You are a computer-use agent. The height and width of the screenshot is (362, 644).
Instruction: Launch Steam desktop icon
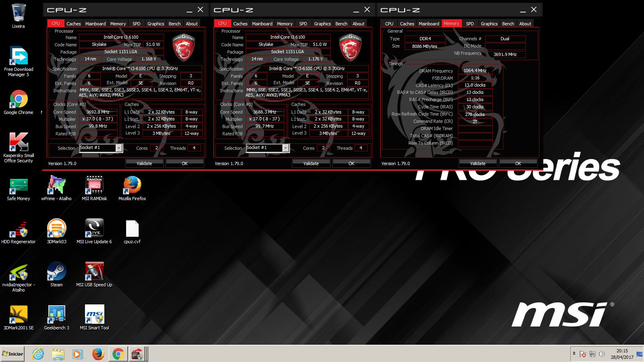(56, 275)
